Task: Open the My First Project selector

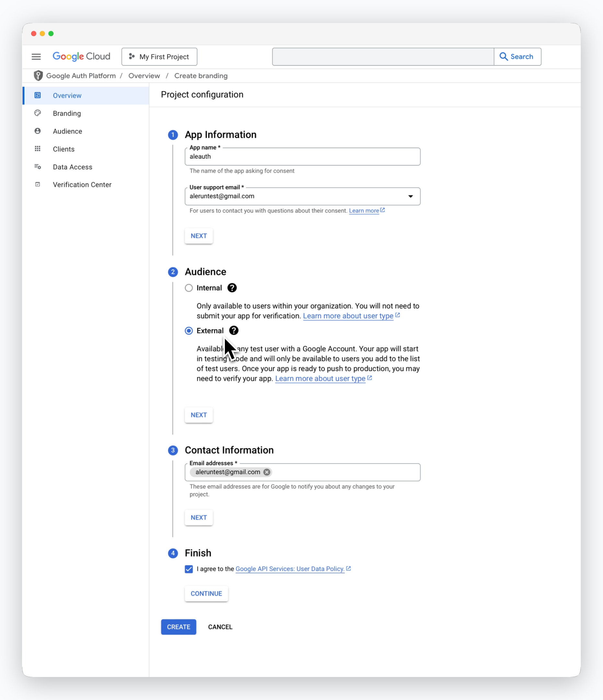Action: point(159,57)
